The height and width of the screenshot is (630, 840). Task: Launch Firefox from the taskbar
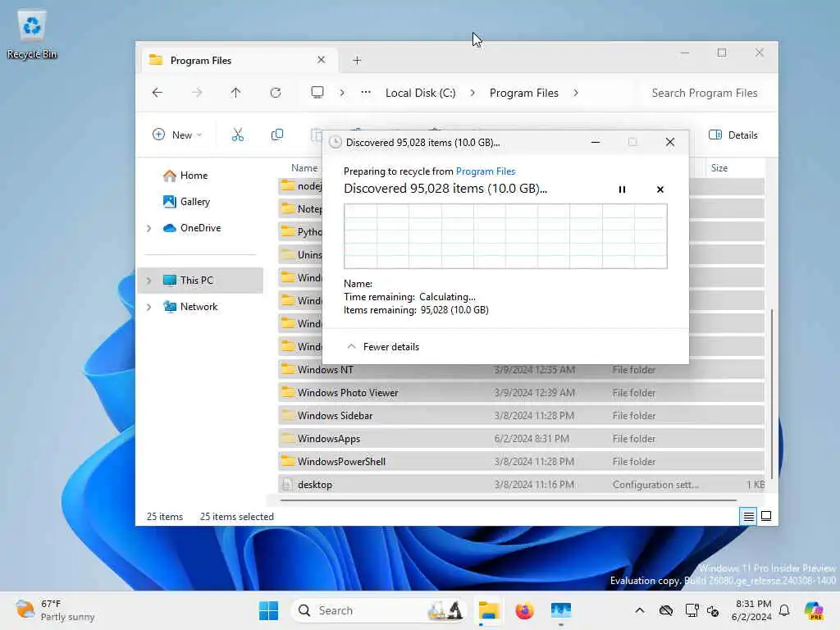click(524, 610)
